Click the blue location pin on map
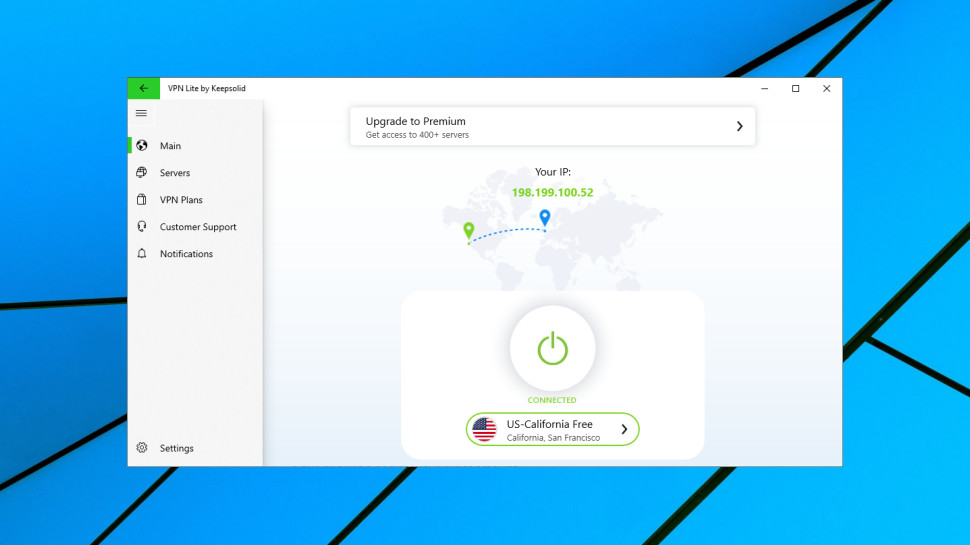This screenshot has height=545, width=970. tap(544, 217)
